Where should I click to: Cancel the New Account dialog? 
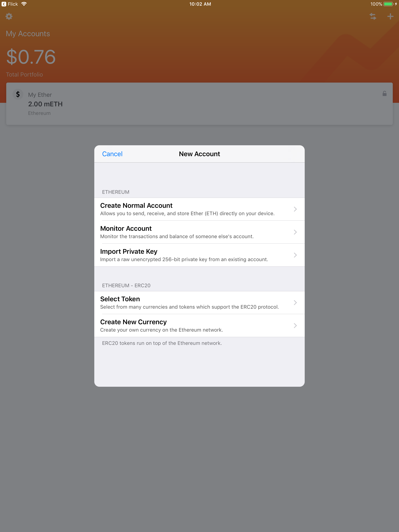tap(112, 154)
